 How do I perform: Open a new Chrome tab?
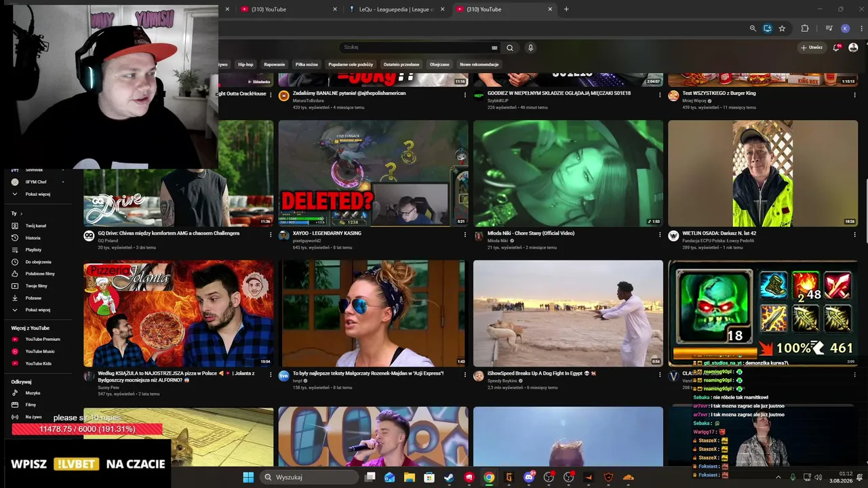tap(566, 9)
